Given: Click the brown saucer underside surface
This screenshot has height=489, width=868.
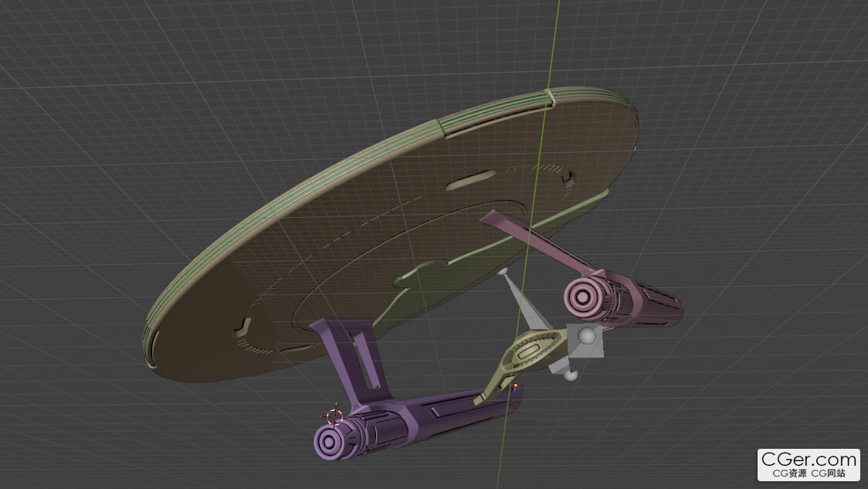Looking at the screenshot, I should pos(348,255).
